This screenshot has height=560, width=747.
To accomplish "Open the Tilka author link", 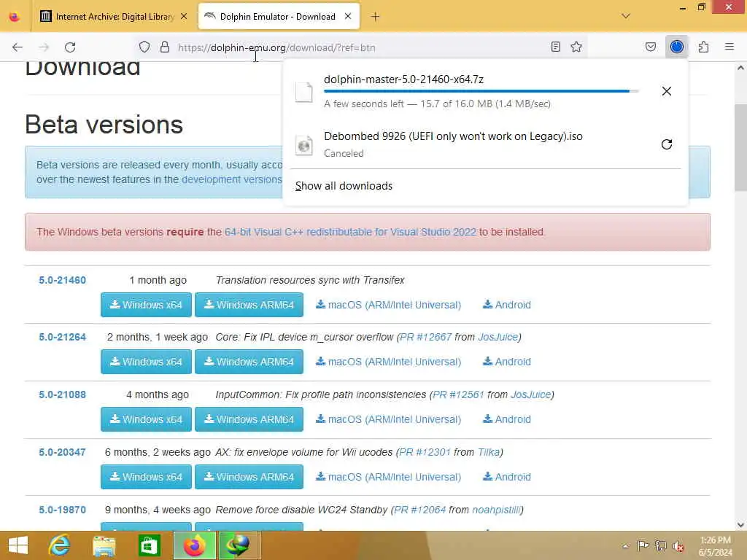I will 489,452.
